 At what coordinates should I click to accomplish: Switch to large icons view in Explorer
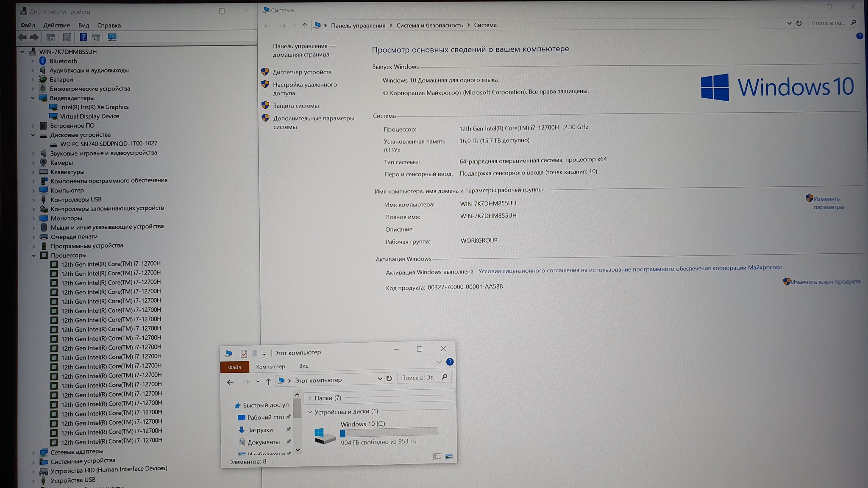(x=449, y=456)
